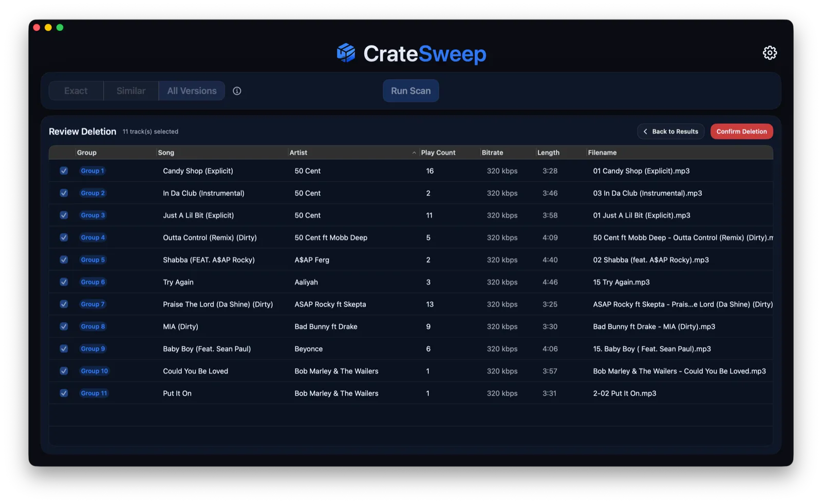The height and width of the screenshot is (504, 822).
Task: Click filename 15. Baby Boy ( Feat. Sean Paul).mp3
Action: 652,349
